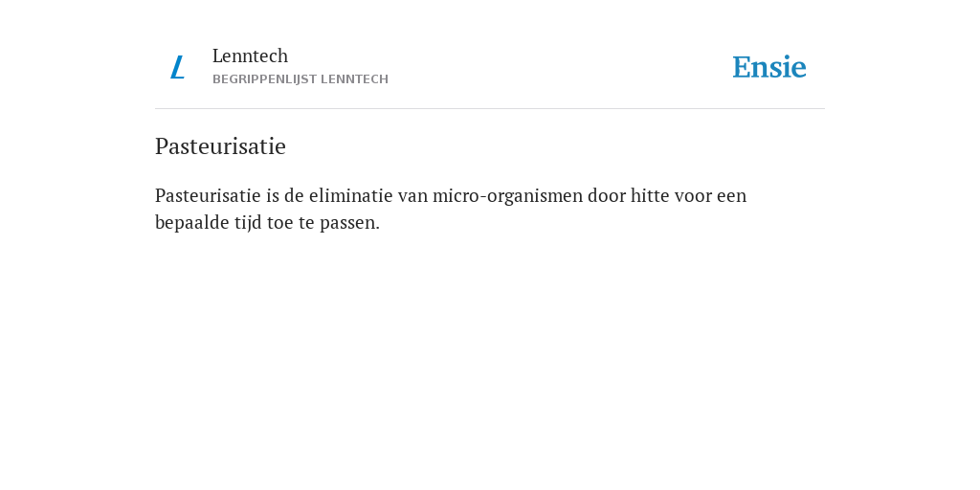Click the word bepaalde on the second line
980x490 pixels.
click(x=191, y=223)
